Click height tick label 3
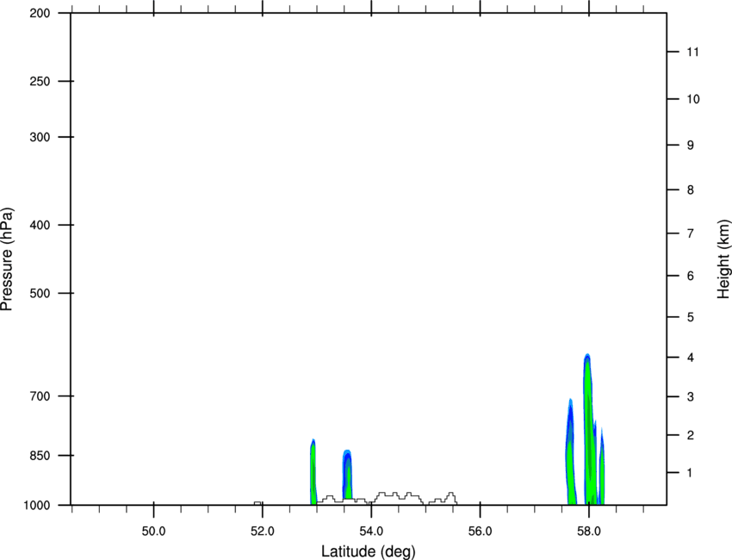The width and height of the screenshot is (732, 560). (x=691, y=396)
